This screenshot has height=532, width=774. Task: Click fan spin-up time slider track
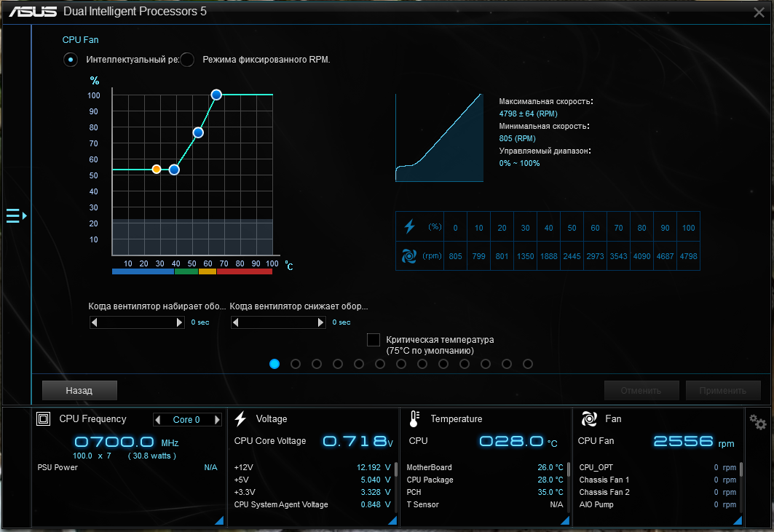pyautogui.click(x=137, y=322)
